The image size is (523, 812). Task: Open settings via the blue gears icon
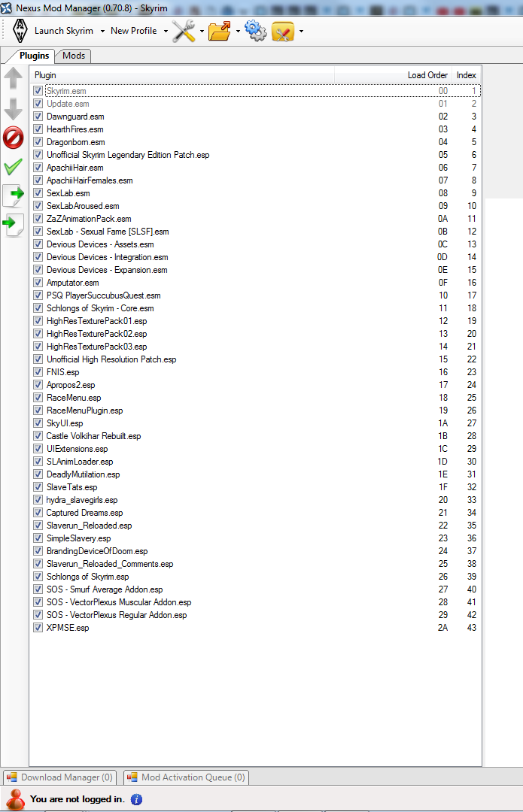(256, 31)
